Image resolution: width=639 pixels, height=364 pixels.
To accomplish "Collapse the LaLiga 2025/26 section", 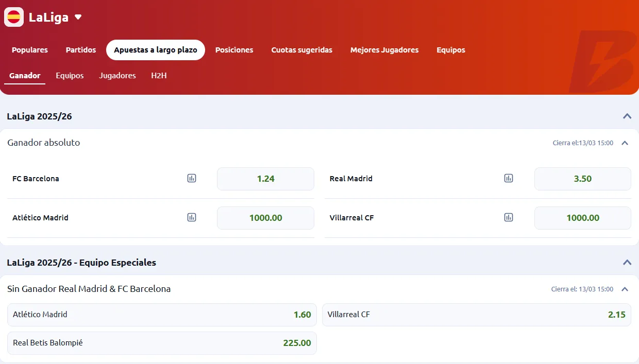I will click(627, 116).
